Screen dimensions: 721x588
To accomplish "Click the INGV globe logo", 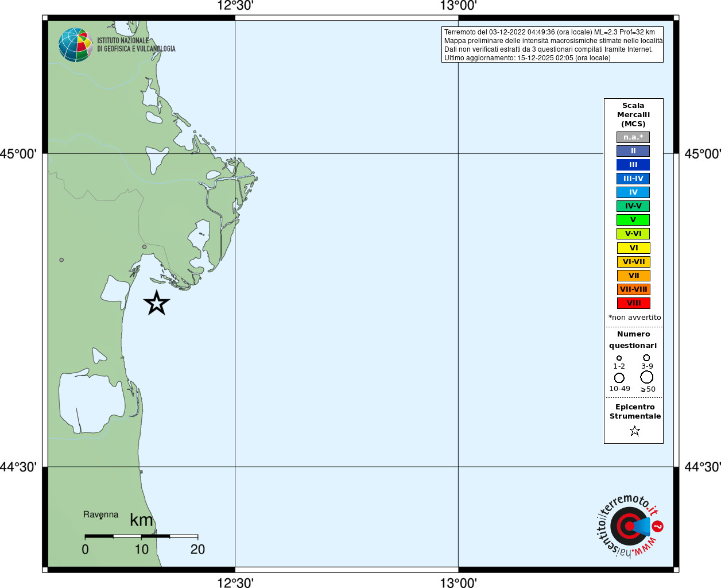I will click(76, 45).
